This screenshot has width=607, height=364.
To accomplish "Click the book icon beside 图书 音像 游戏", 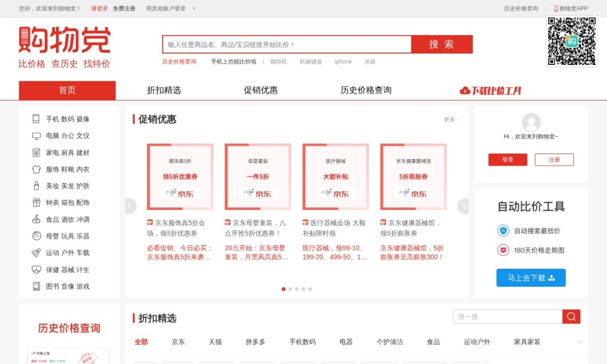I will click(x=36, y=286).
